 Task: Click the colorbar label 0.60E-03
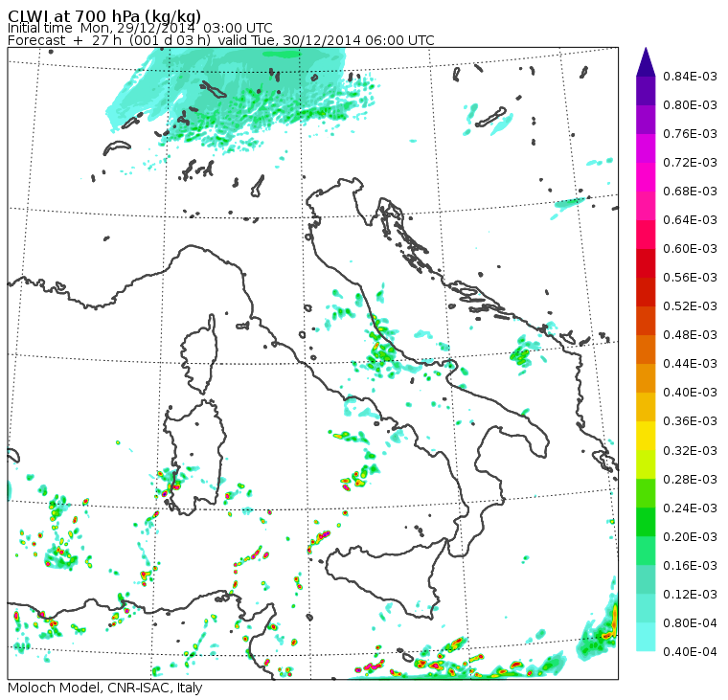(690, 249)
